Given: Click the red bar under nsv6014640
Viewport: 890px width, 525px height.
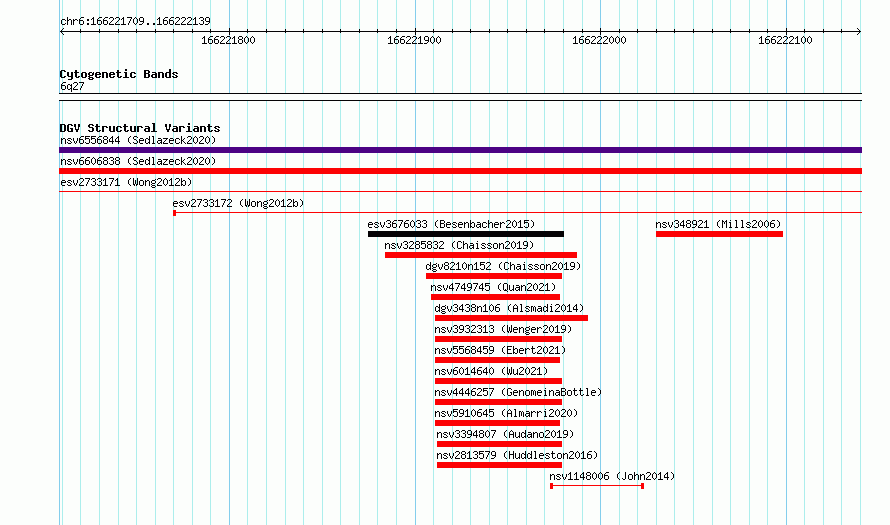Looking at the screenshot, I should click(498, 381).
